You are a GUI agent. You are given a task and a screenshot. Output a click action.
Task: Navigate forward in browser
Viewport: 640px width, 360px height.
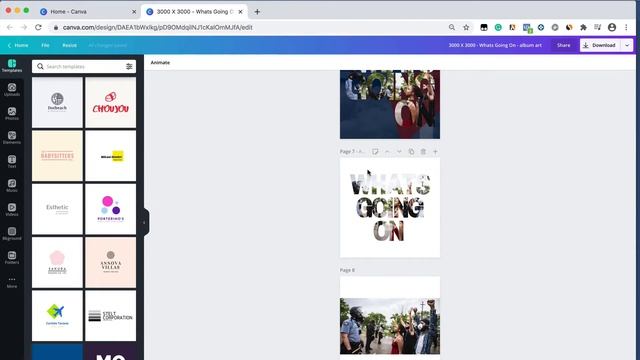click(x=24, y=27)
